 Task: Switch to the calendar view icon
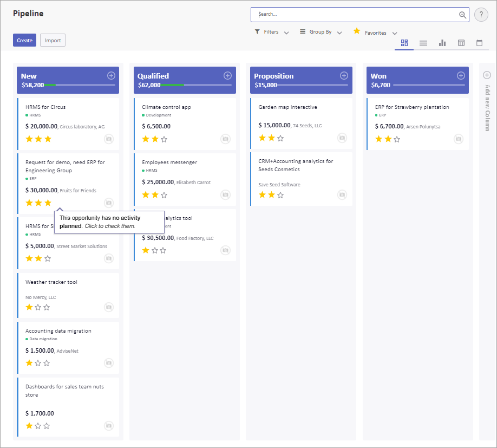pos(479,43)
